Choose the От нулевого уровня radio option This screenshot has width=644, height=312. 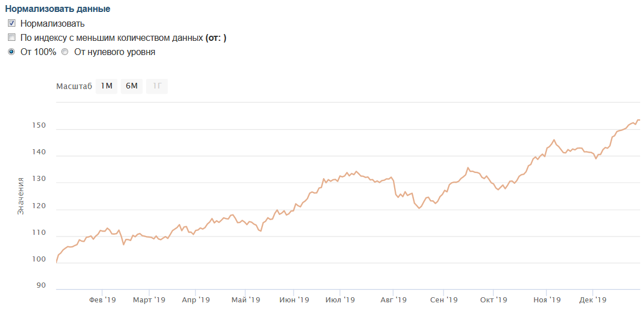[x=65, y=52]
